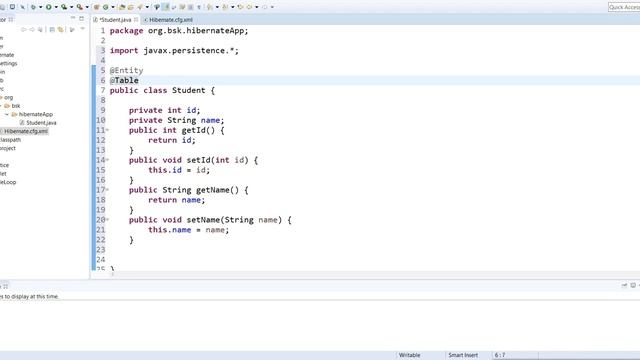Maximize the navigator side panel
Image resolution: width=640 pixels, height=360 pixels.
(81, 18)
